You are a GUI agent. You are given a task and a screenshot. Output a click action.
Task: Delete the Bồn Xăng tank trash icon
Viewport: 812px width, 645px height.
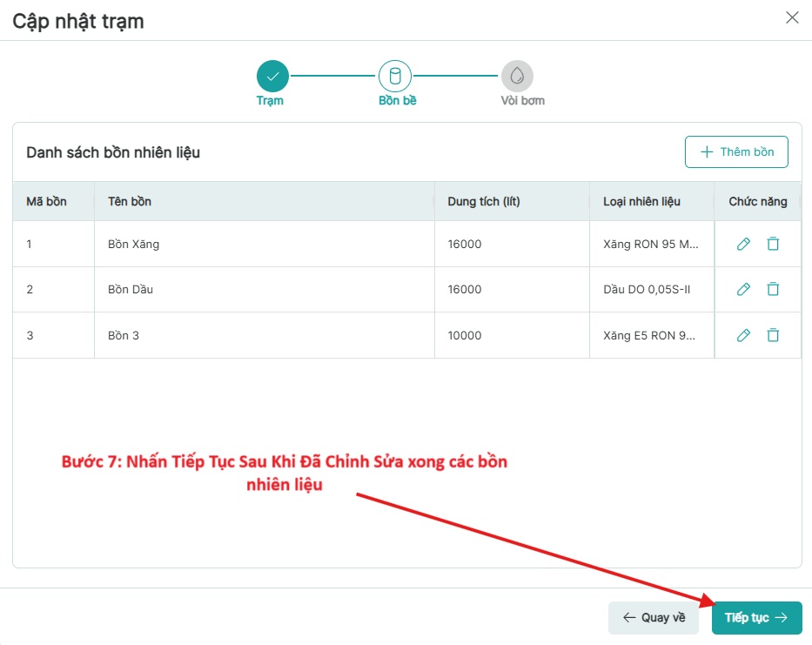click(x=773, y=244)
